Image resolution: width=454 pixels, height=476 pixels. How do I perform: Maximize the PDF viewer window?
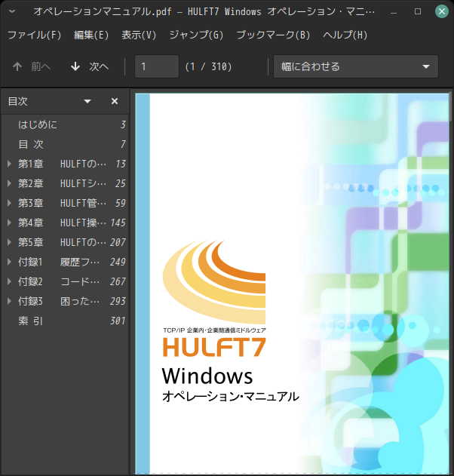[x=418, y=11]
